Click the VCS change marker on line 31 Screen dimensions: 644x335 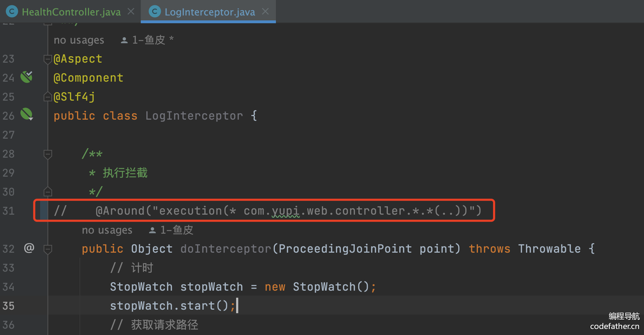point(44,210)
